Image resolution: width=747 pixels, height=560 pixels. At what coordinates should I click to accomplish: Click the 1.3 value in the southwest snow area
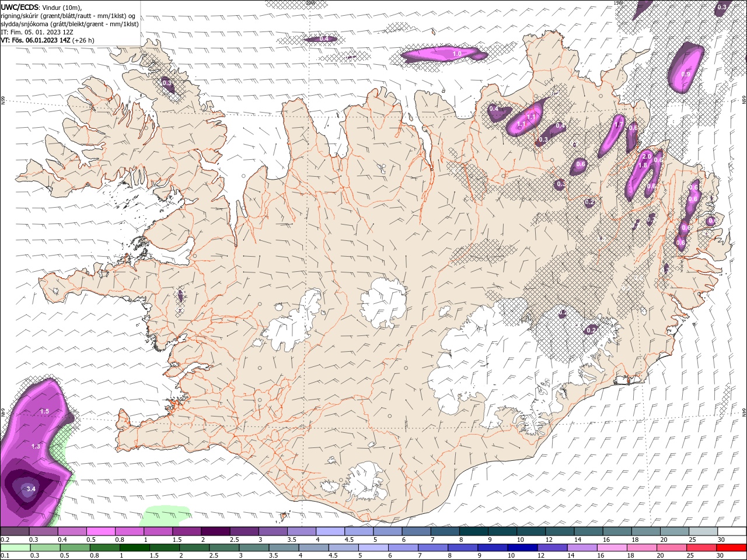click(36, 446)
